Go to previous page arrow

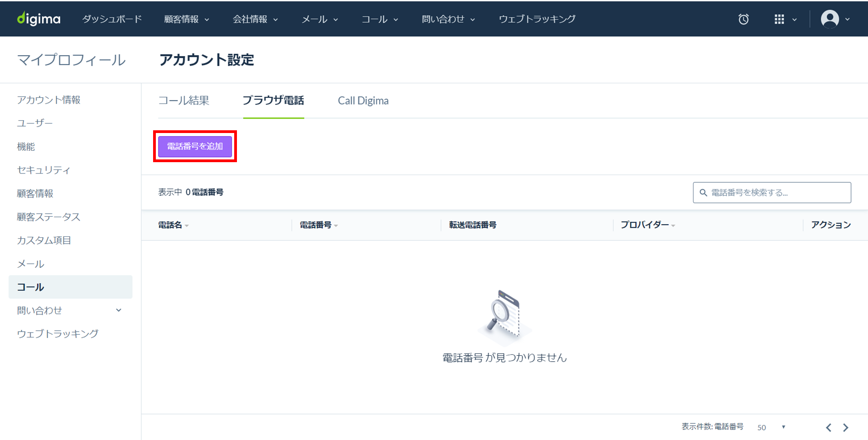(x=828, y=427)
